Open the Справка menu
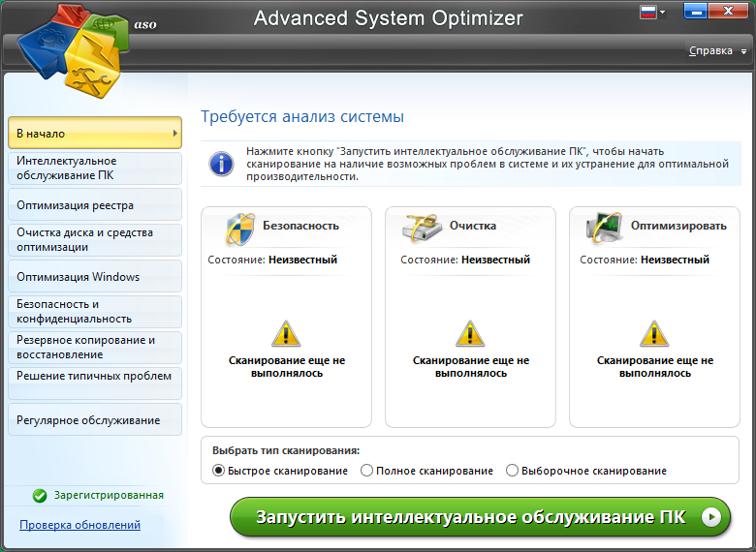756x552 pixels. pyautogui.click(x=710, y=50)
